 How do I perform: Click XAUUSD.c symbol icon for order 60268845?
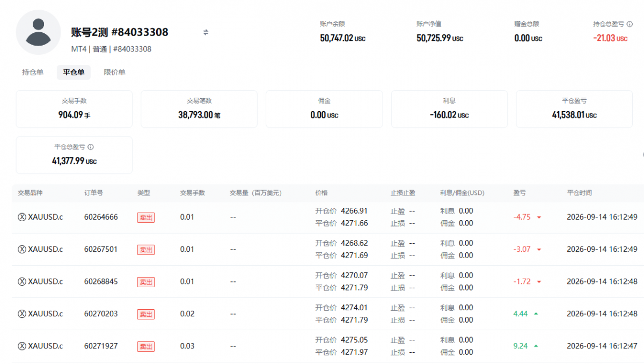pyautogui.click(x=22, y=281)
